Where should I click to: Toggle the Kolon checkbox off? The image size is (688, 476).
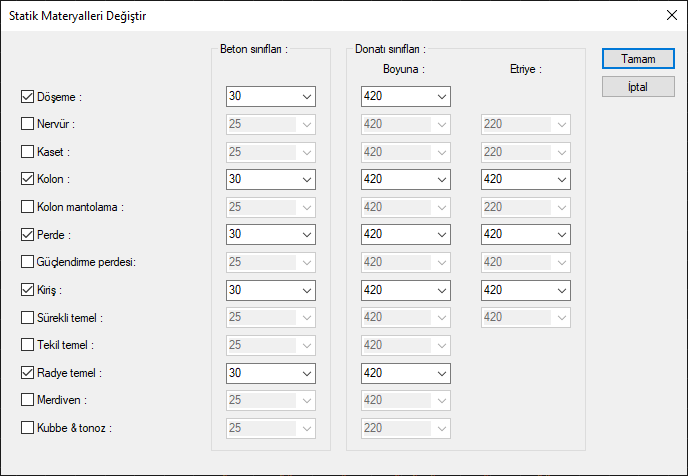28,180
